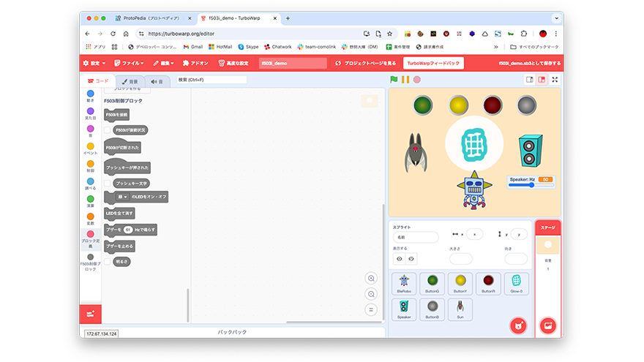Pause the project with the pause icon

coord(405,80)
